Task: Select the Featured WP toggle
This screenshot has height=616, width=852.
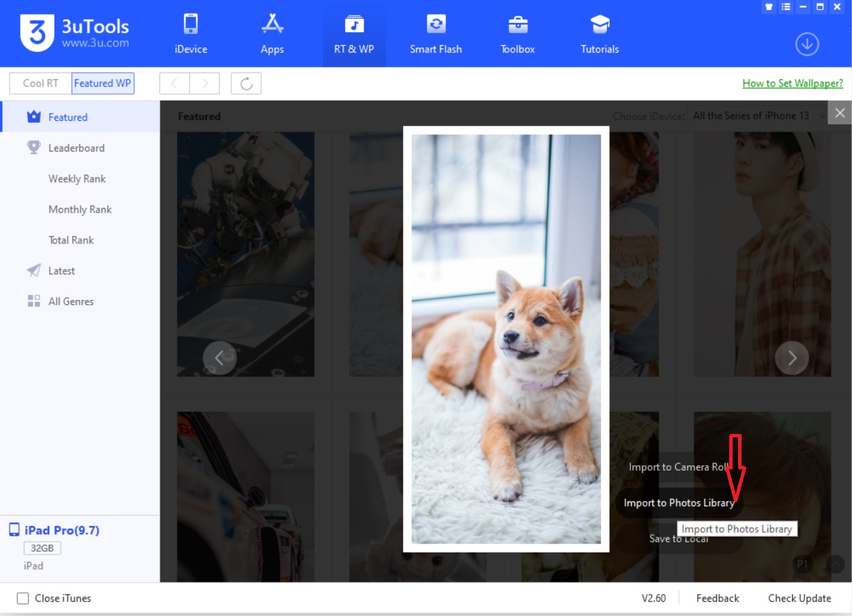Action: [102, 83]
